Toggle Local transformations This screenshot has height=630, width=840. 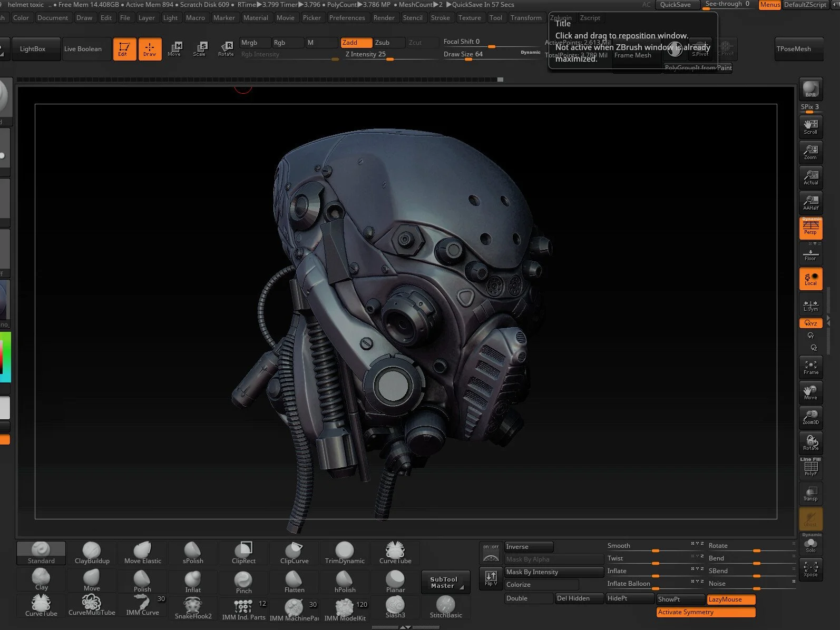(x=810, y=278)
